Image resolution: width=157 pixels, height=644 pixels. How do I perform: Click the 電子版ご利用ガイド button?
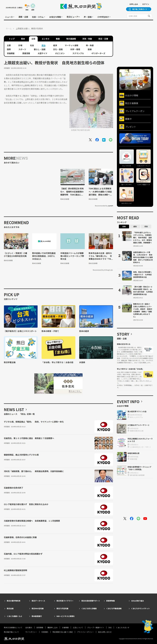pyautogui.click(x=139, y=9)
